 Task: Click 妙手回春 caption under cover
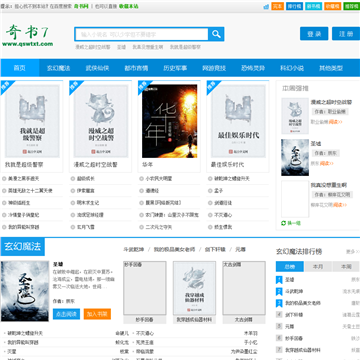coord(144,319)
